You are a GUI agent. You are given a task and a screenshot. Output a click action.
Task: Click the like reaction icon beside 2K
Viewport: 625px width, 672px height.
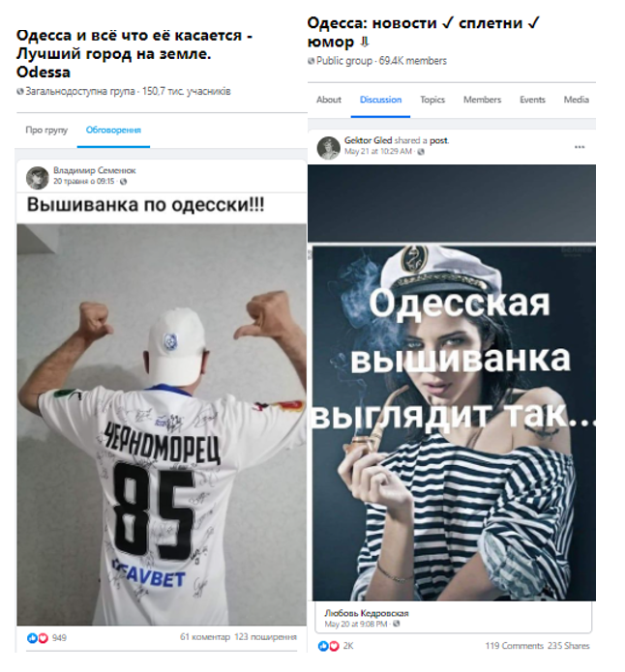click(323, 646)
